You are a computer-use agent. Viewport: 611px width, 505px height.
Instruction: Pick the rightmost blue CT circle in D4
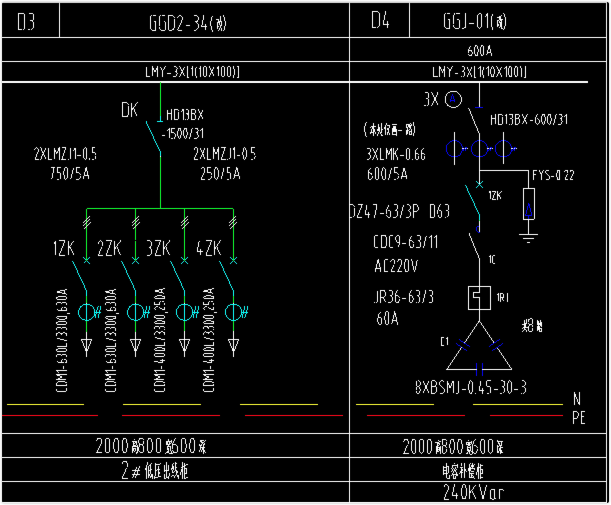point(503,148)
